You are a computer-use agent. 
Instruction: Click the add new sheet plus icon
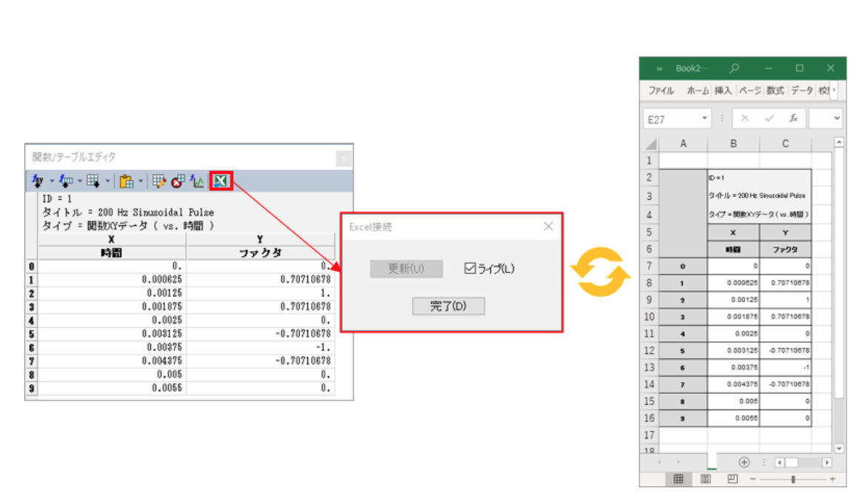[744, 463]
